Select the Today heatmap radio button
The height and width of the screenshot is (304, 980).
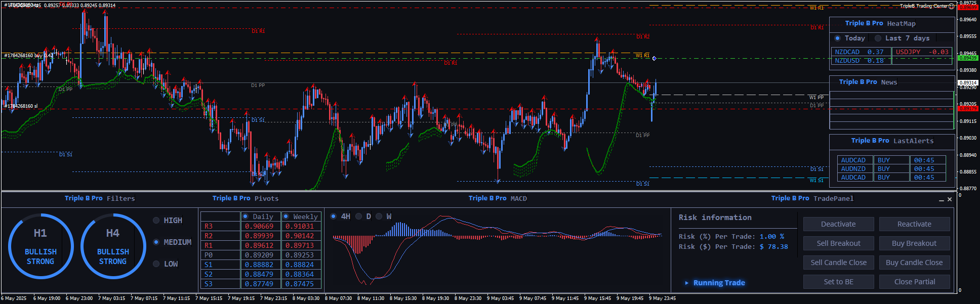pos(838,38)
